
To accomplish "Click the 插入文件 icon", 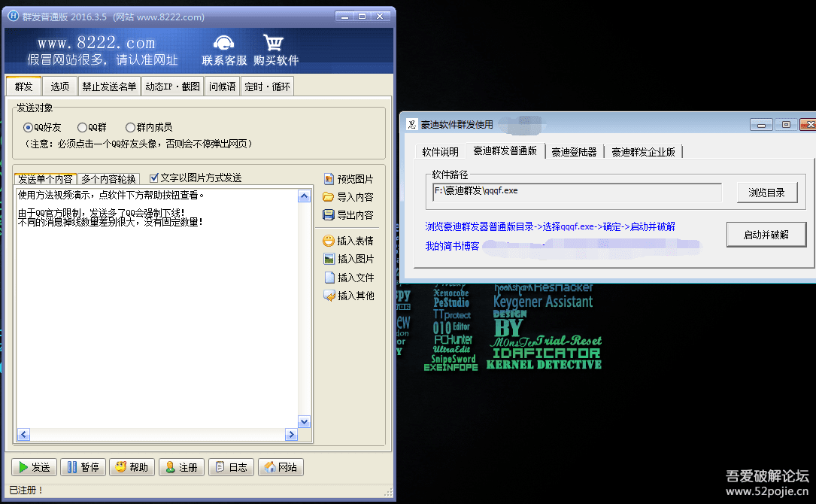I will pyautogui.click(x=329, y=278).
